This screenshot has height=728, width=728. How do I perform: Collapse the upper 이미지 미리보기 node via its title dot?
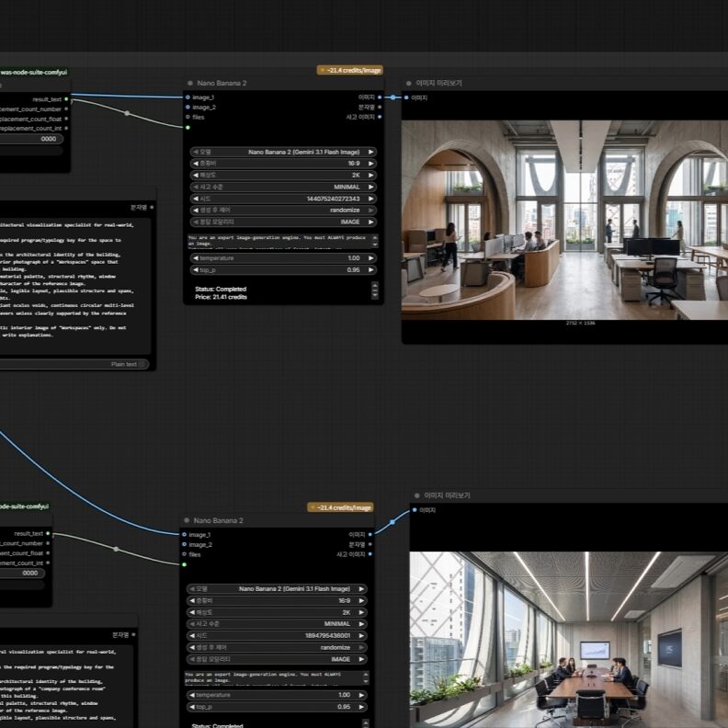(408, 83)
